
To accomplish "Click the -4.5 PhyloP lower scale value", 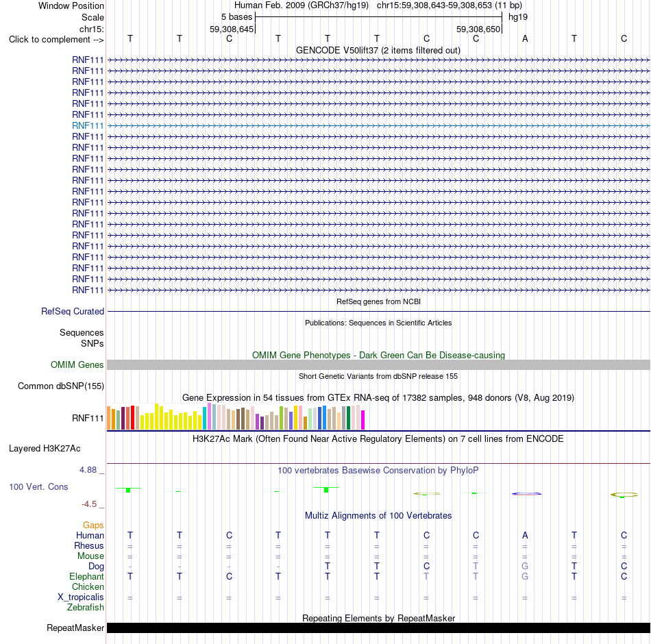I will [89, 504].
